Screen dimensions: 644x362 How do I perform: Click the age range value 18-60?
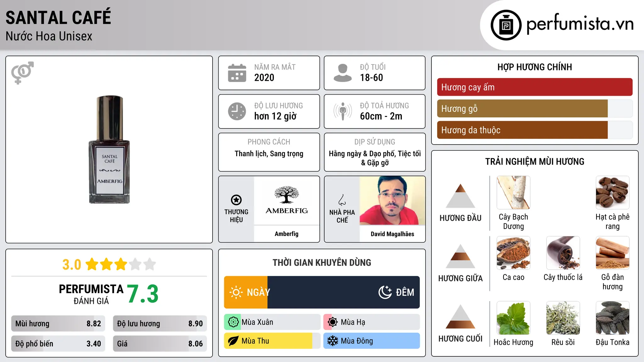[371, 78]
